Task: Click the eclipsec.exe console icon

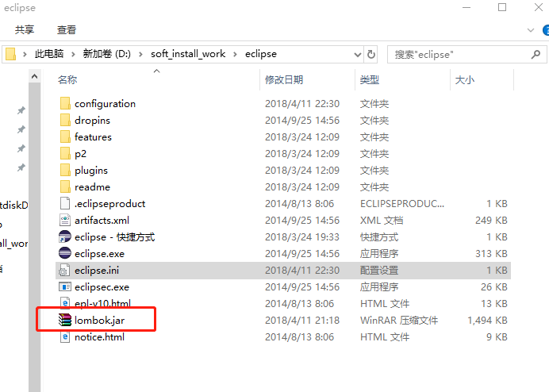Action: coord(65,287)
